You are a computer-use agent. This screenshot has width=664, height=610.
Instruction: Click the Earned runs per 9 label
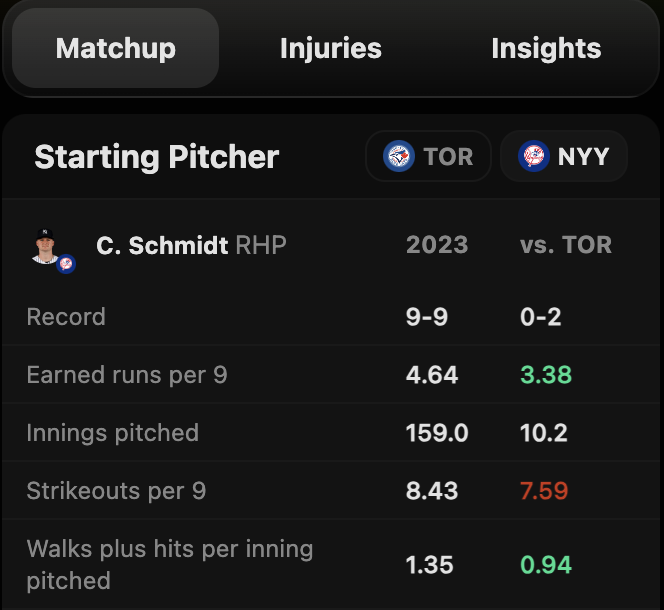tap(127, 375)
